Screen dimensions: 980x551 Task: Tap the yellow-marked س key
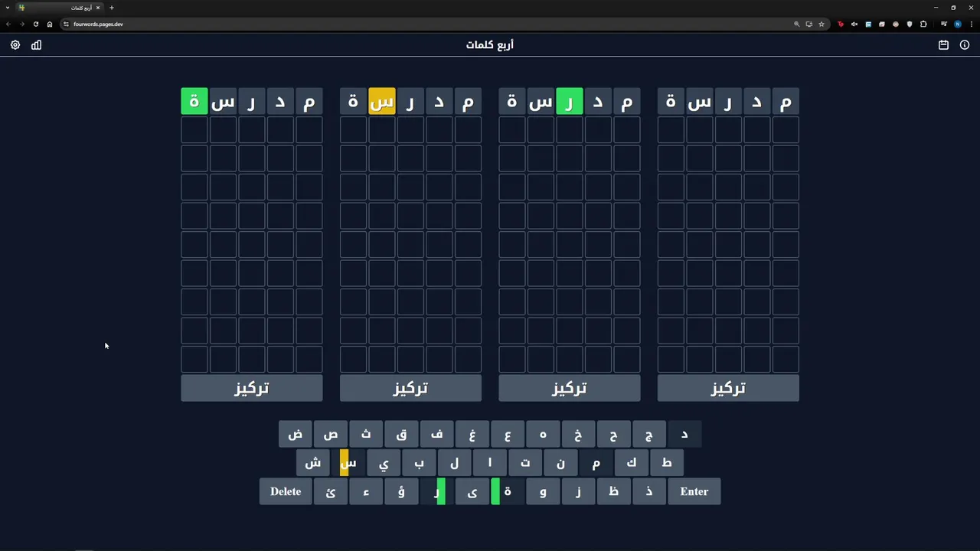pos(348,463)
